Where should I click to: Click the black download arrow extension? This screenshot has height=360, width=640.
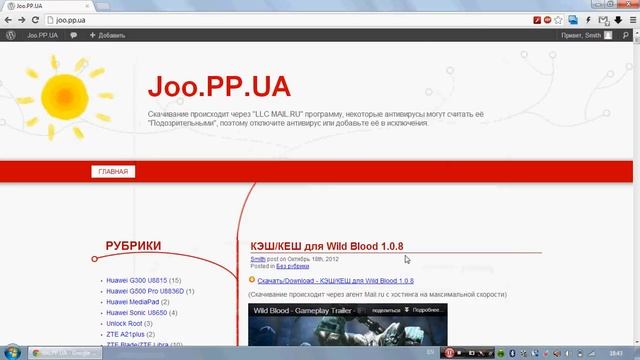coord(618,20)
